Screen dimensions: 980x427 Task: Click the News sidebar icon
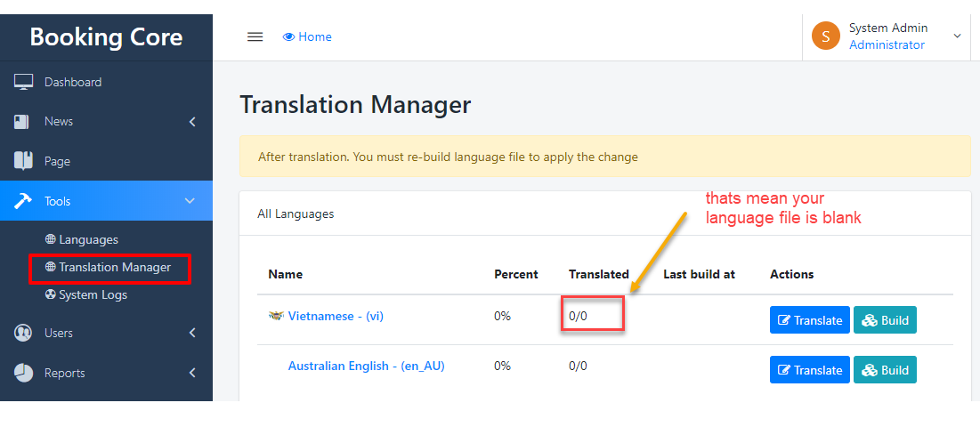(22, 122)
